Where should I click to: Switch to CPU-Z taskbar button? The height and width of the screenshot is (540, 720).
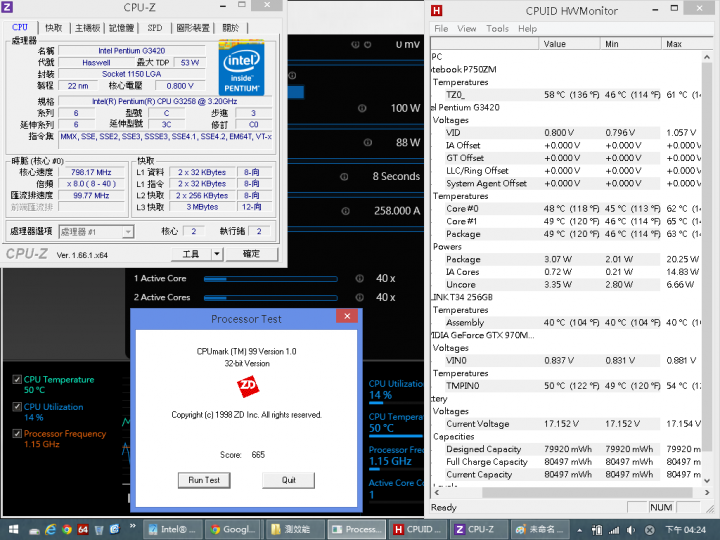[478, 529]
